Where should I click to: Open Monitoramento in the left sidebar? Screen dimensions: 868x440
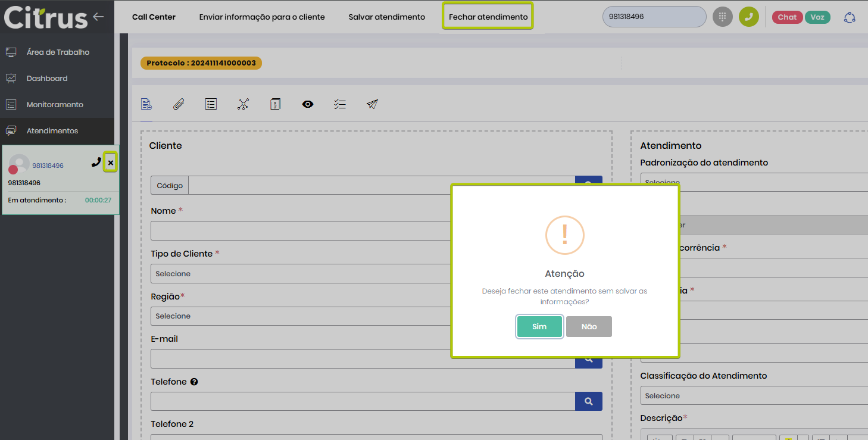click(55, 105)
